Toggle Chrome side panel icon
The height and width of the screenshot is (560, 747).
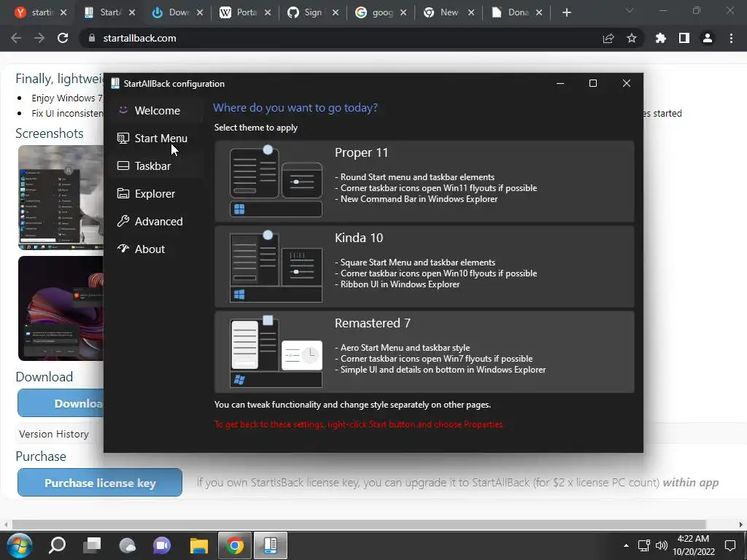point(684,38)
